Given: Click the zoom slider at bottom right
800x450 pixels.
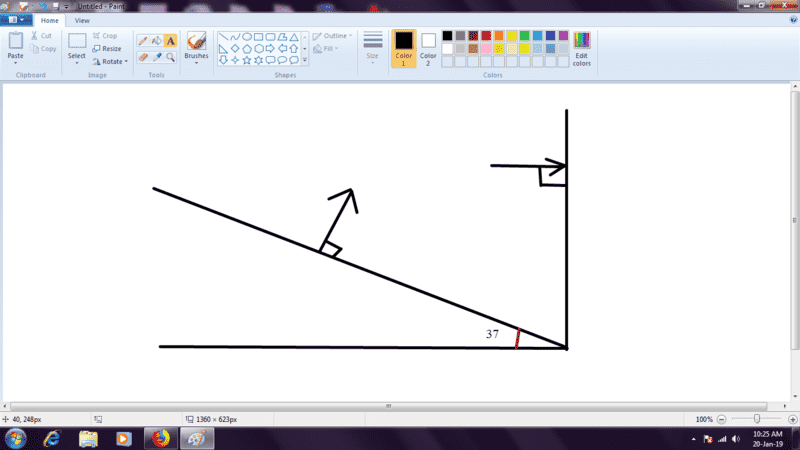Looking at the screenshot, I should pyautogui.click(x=757, y=419).
